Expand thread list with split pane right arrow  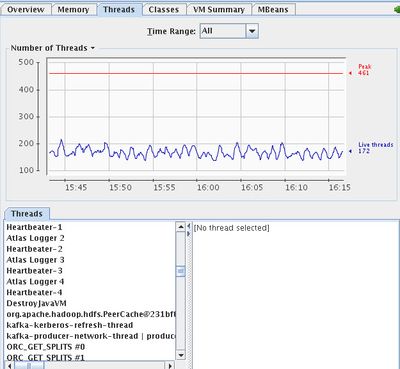pyautogui.click(x=189, y=234)
